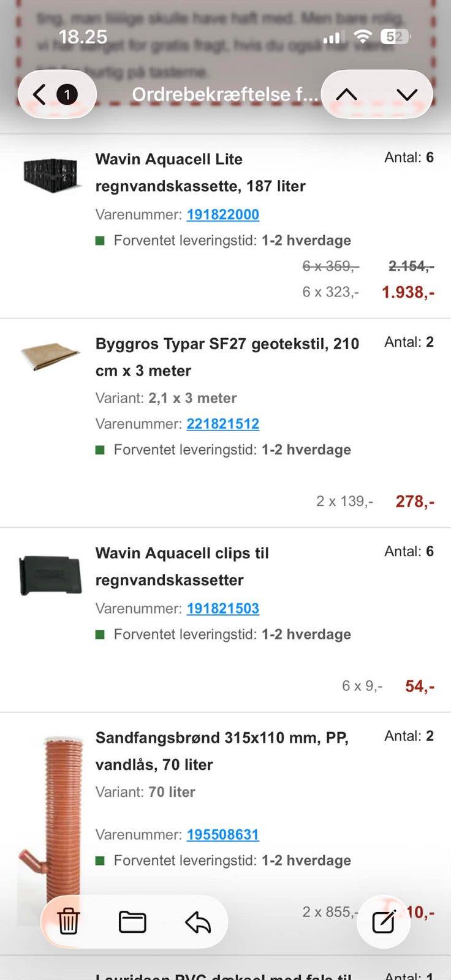Tap the Typar SF27 geotextile thumbnail
This screenshot has width=451, height=980.
(x=50, y=356)
